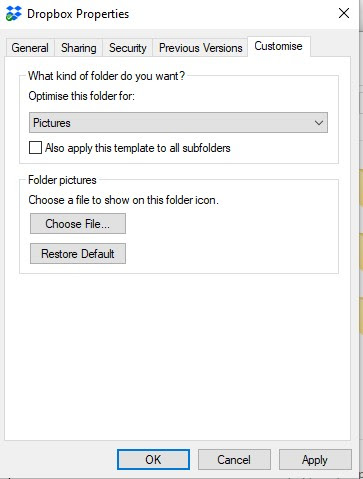Close the Dropbox Properties dialog
This screenshot has width=363, height=479.
pyautogui.click(x=344, y=13)
